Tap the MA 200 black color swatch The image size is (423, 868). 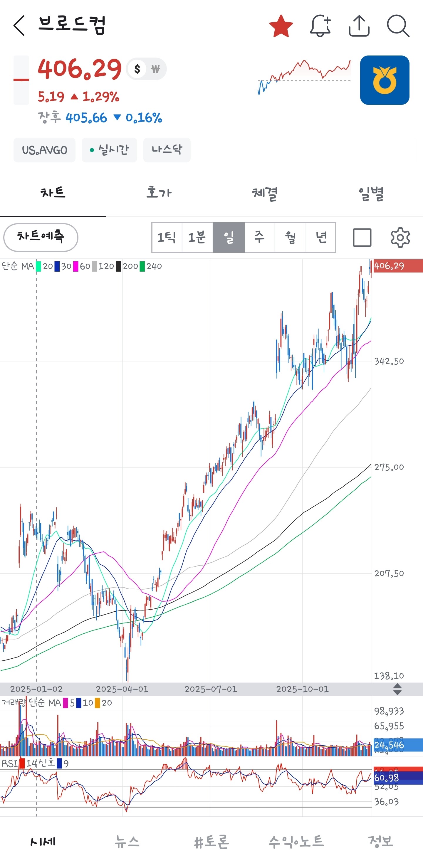(x=118, y=267)
